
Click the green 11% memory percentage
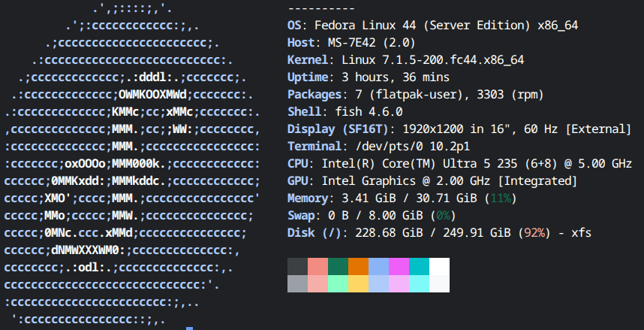(501, 198)
